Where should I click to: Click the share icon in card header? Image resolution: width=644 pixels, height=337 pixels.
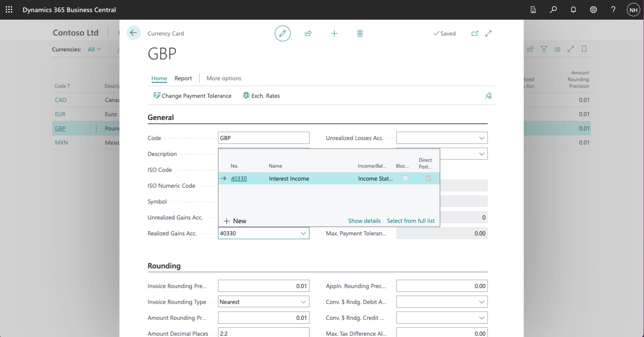[308, 34]
